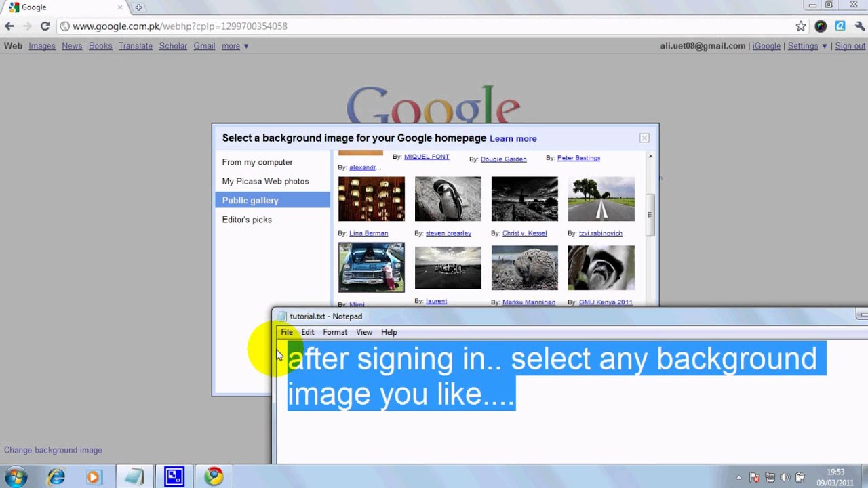The width and height of the screenshot is (868, 488).
Task: Select Editor's picks option
Action: [x=247, y=220]
